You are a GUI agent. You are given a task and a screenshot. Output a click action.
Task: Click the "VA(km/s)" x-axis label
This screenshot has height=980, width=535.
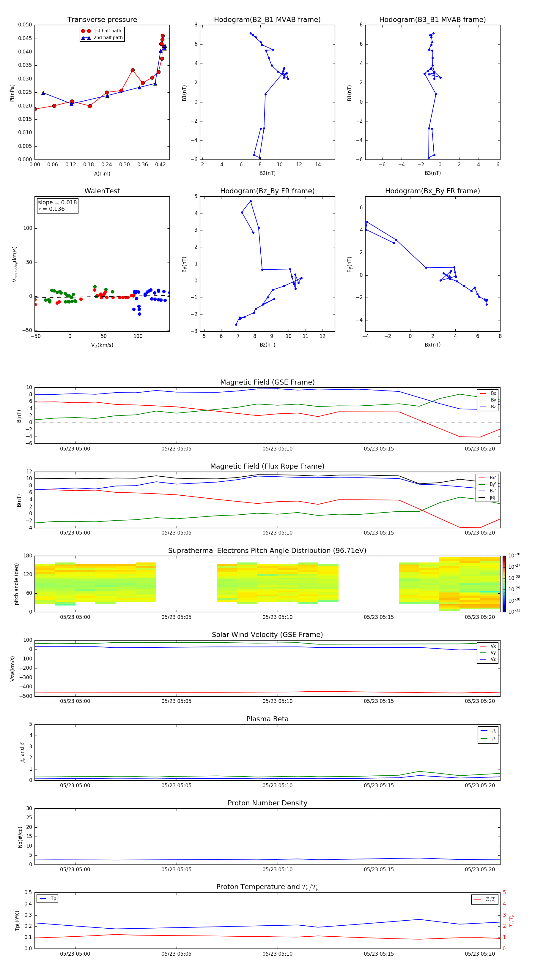coord(102,345)
